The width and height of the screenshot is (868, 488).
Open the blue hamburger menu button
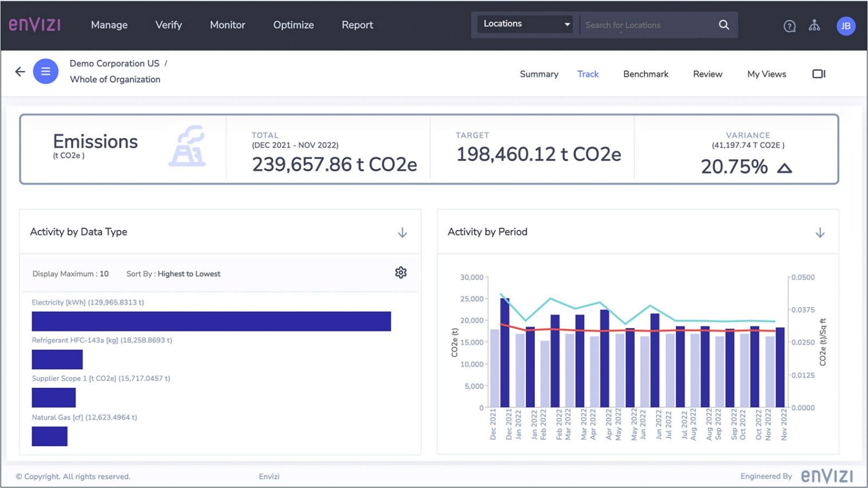pyautogui.click(x=46, y=72)
